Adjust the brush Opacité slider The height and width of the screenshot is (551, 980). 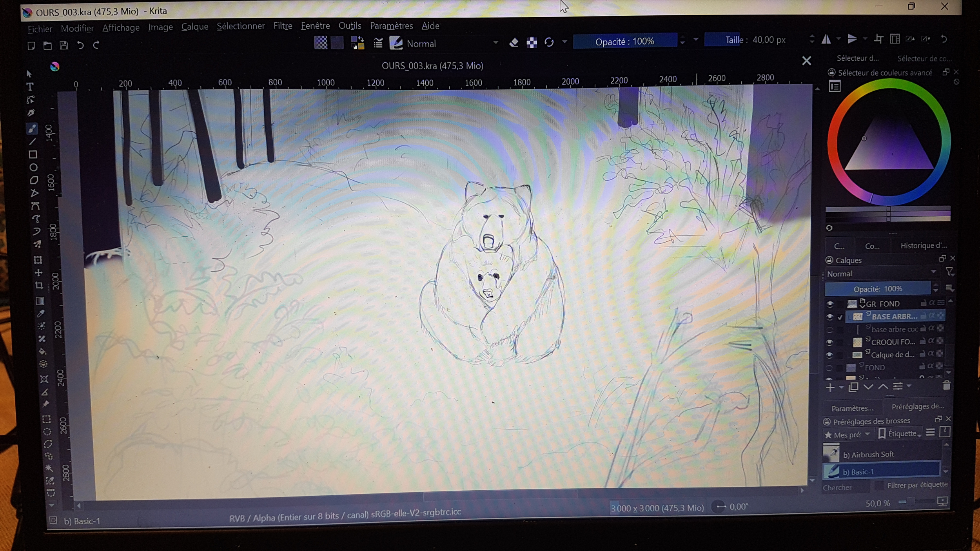coord(624,41)
